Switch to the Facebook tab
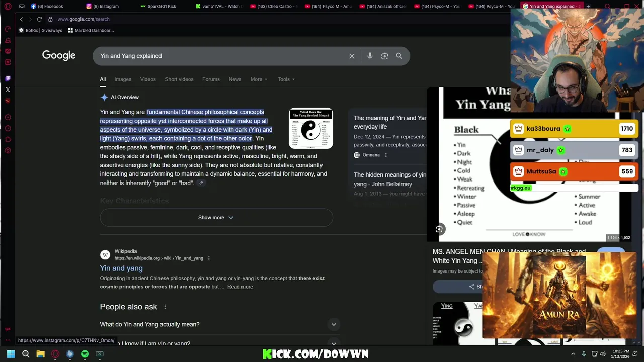The image size is (644, 362). (50, 7)
